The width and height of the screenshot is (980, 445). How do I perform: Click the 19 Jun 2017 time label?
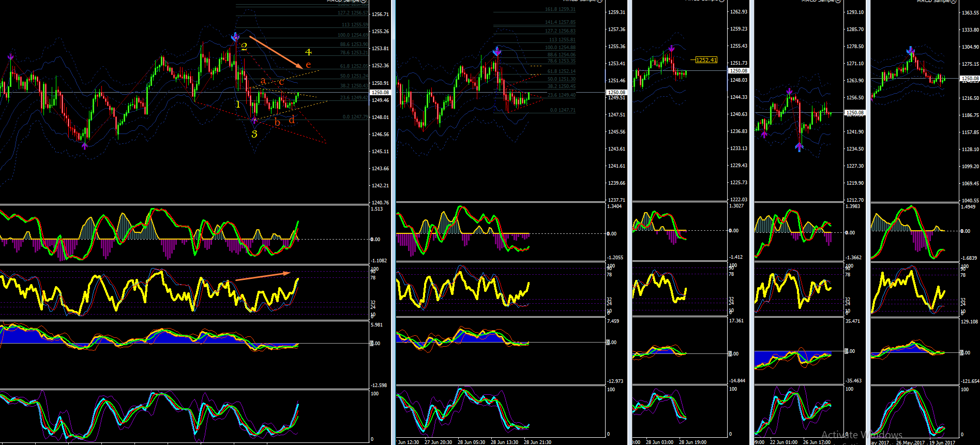(942, 442)
